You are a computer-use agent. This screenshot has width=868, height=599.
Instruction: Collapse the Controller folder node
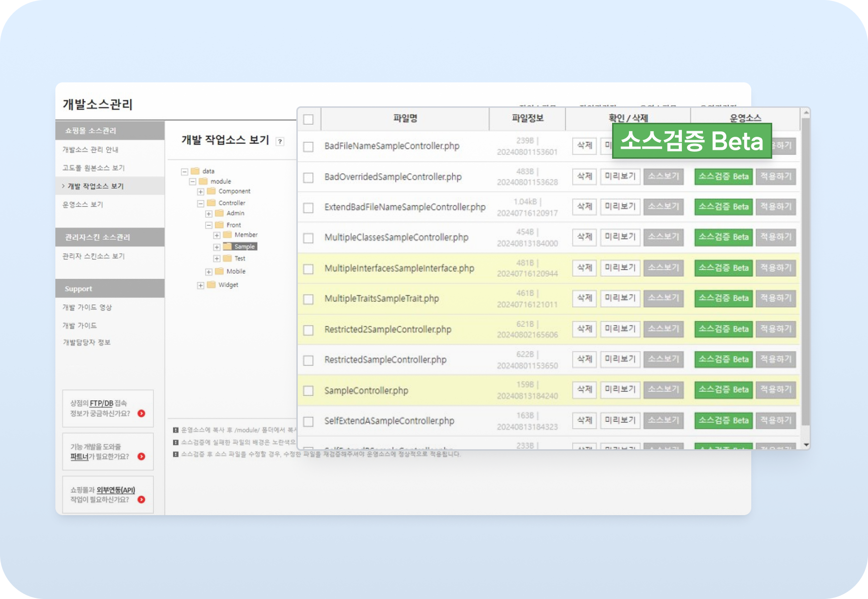click(x=201, y=204)
